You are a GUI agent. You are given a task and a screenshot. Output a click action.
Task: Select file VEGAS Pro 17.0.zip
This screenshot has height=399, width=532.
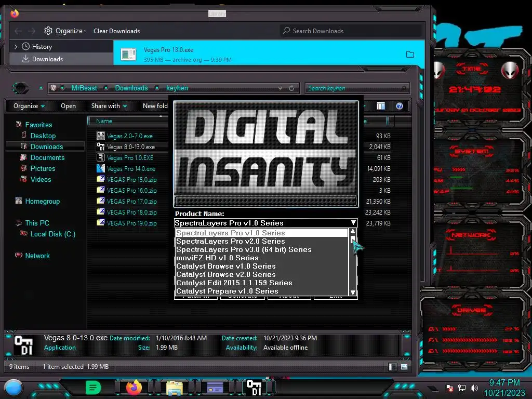tap(131, 201)
